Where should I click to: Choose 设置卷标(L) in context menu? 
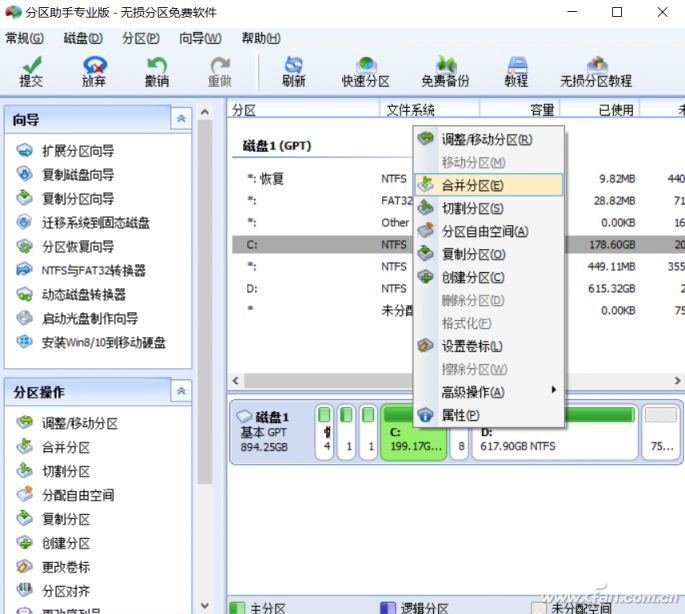488,346
